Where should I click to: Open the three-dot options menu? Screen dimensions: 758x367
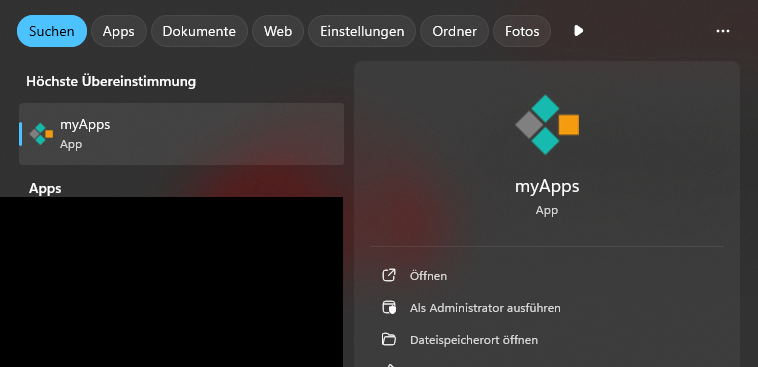(723, 31)
